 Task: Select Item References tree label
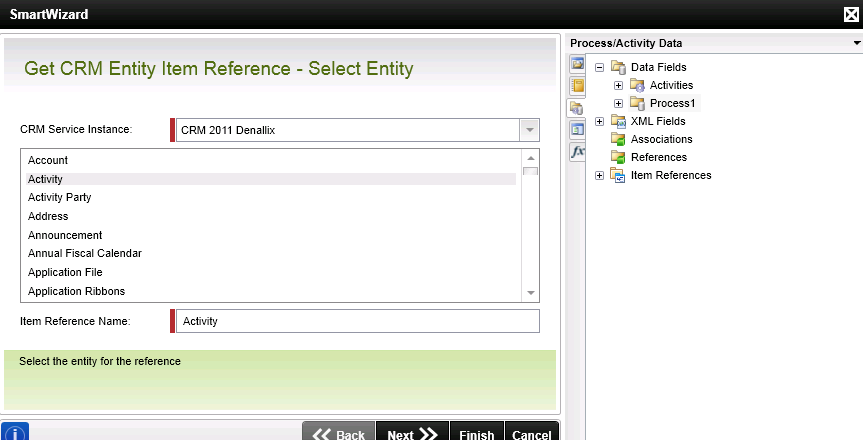coord(671,175)
